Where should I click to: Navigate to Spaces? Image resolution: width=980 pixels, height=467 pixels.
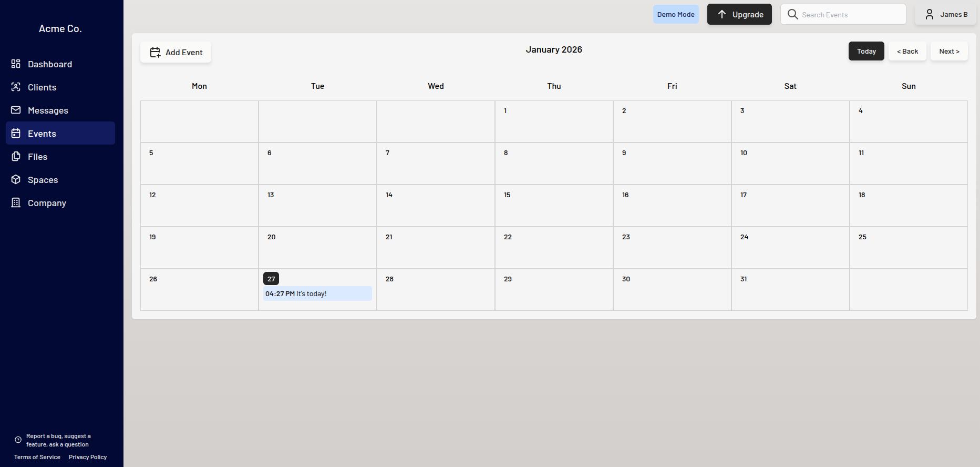pyautogui.click(x=60, y=179)
